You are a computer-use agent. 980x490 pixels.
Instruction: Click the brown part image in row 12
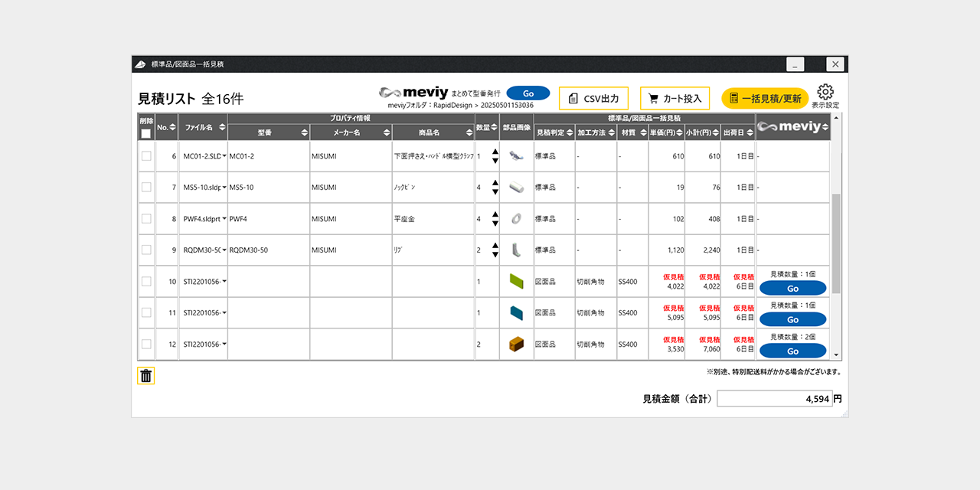pos(517,345)
